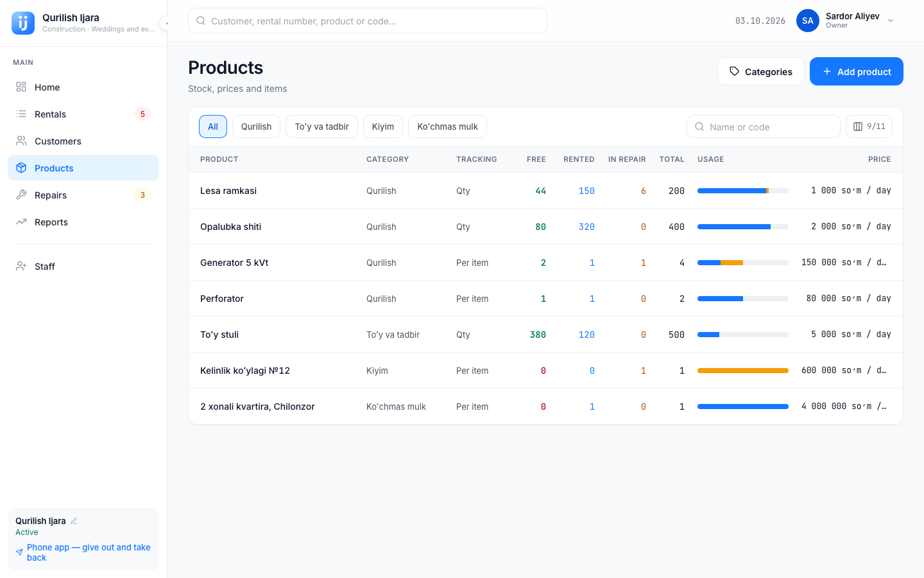Click the Reports trend icon

point(21,222)
